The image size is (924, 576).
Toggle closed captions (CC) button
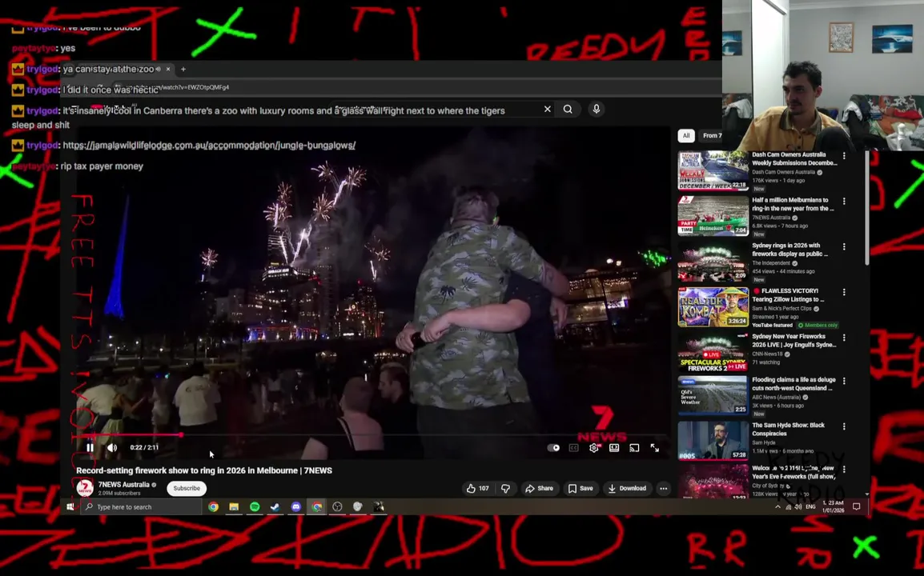pos(573,448)
